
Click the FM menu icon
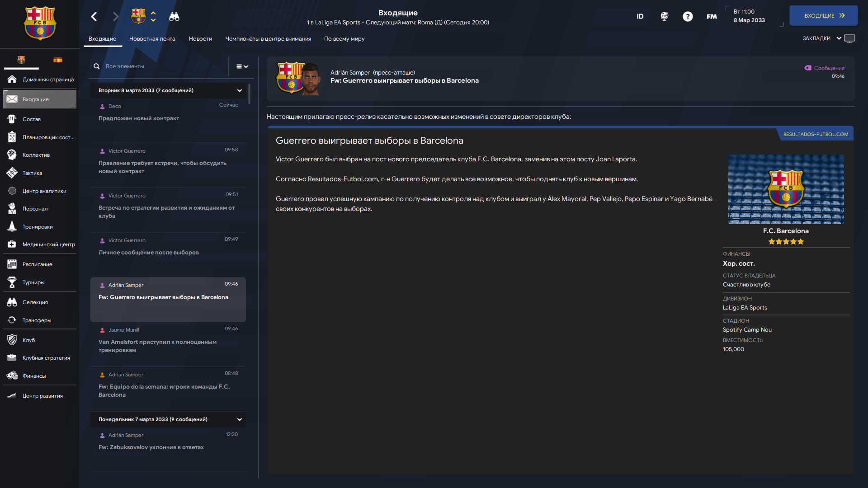point(712,17)
